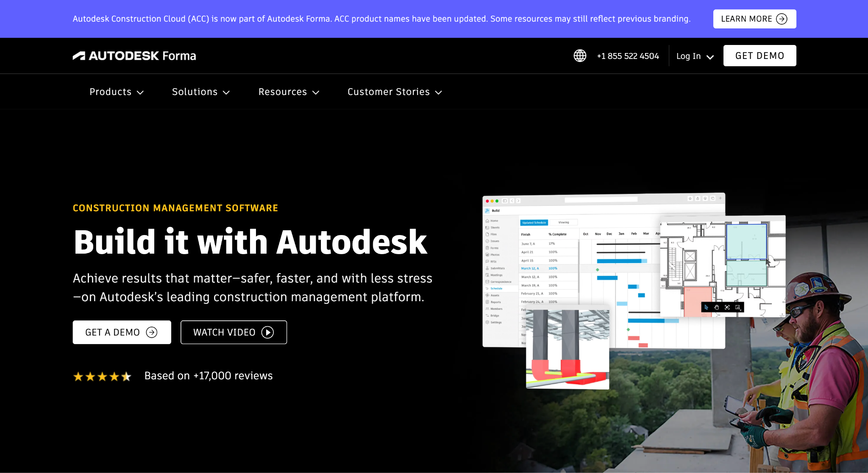
Task: Click Construction Management Software label
Action: point(175,208)
